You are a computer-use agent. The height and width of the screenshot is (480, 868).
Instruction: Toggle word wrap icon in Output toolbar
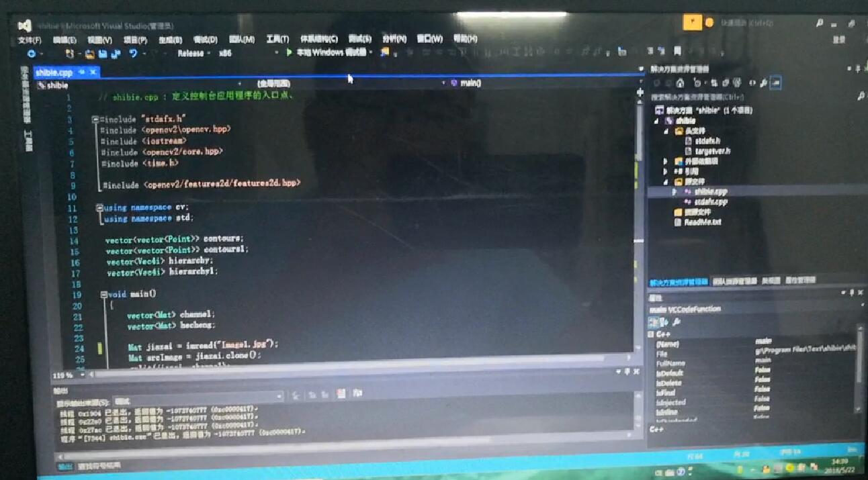[357, 393]
